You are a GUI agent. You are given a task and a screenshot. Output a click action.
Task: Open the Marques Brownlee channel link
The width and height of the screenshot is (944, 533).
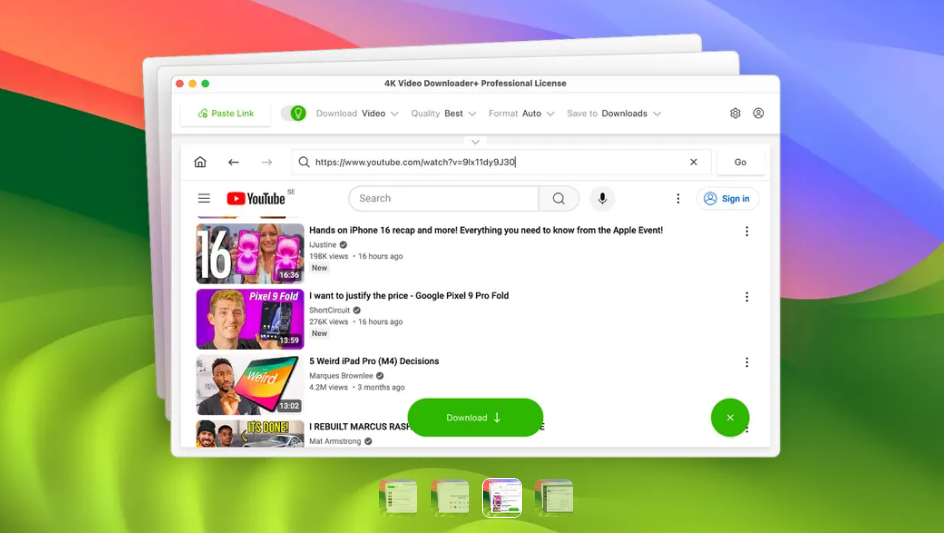(341, 376)
